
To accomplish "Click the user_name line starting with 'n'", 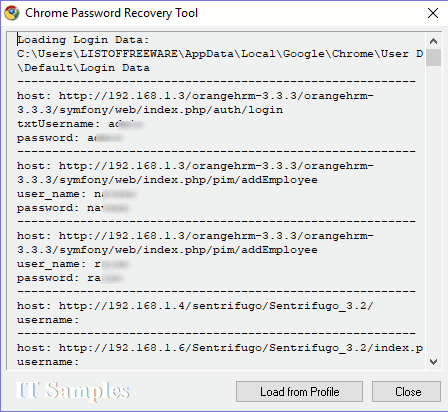I will click(x=77, y=194).
